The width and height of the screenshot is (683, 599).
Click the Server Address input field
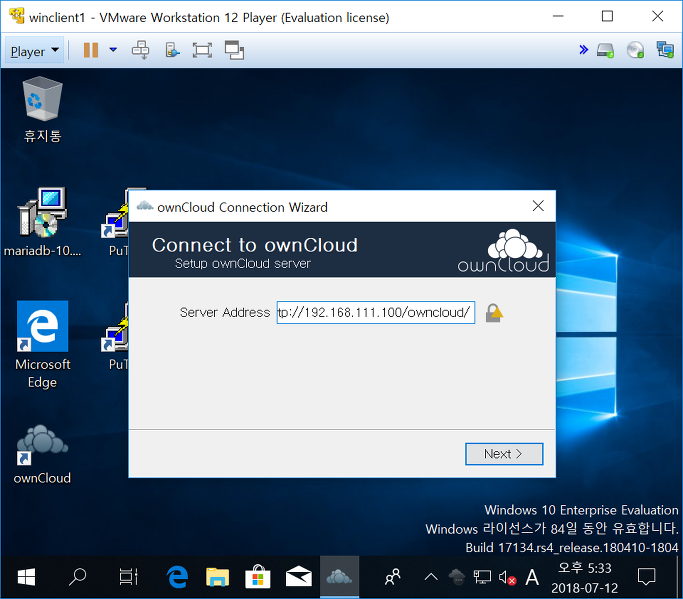(375, 312)
